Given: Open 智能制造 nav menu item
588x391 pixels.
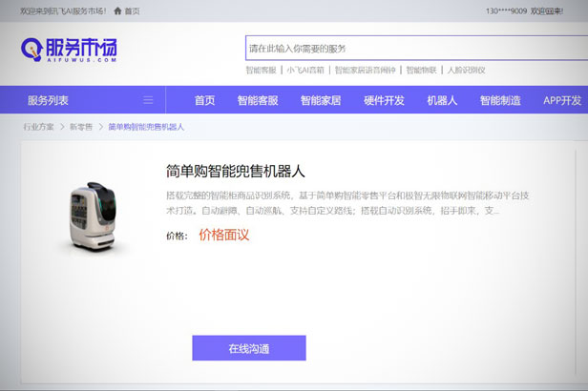Looking at the screenshot, I should [500, 100].
